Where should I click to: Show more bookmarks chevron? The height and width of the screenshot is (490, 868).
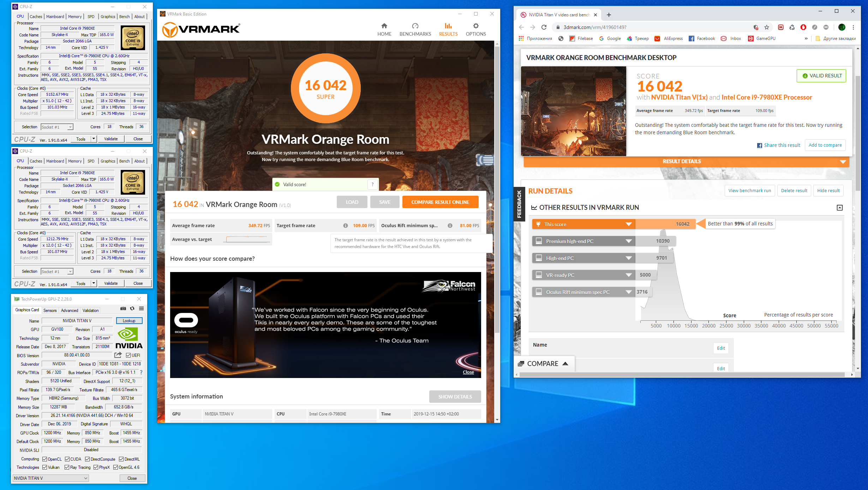[806, 39]
